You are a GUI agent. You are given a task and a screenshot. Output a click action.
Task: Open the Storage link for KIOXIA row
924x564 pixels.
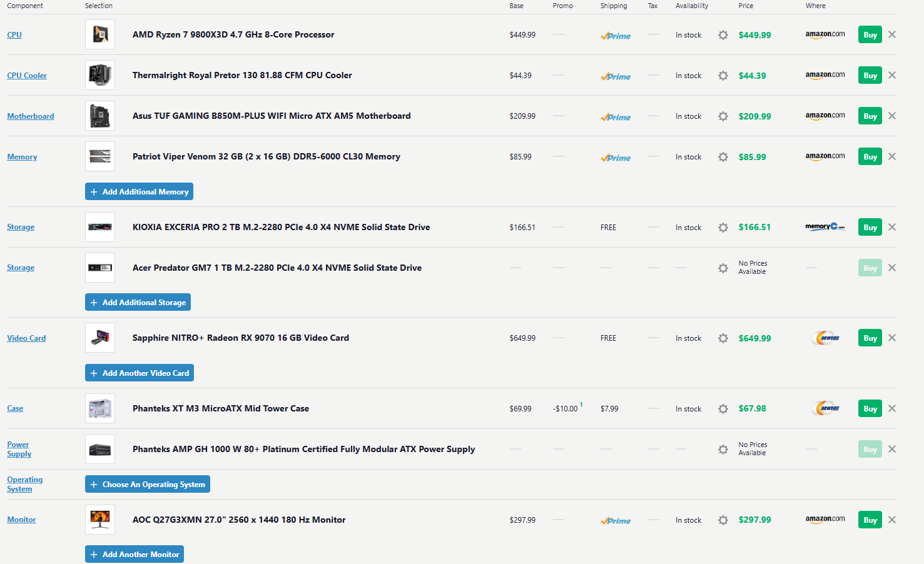(x=21, y=227)
